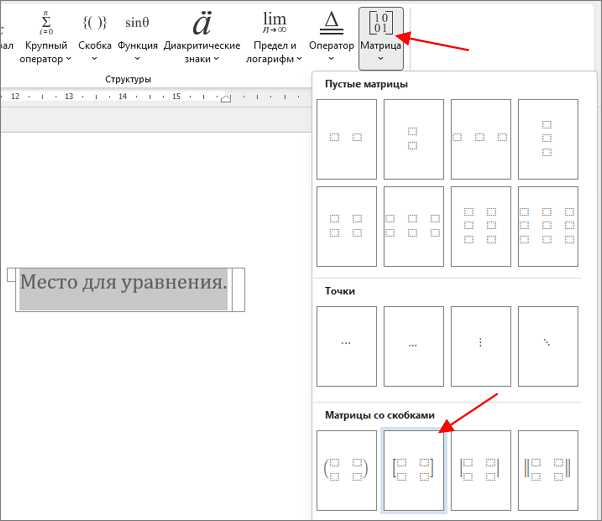This screenshot has width=602, height=521.
Task: Insert empty 3x2 matrix
Action: coord(481,226)
